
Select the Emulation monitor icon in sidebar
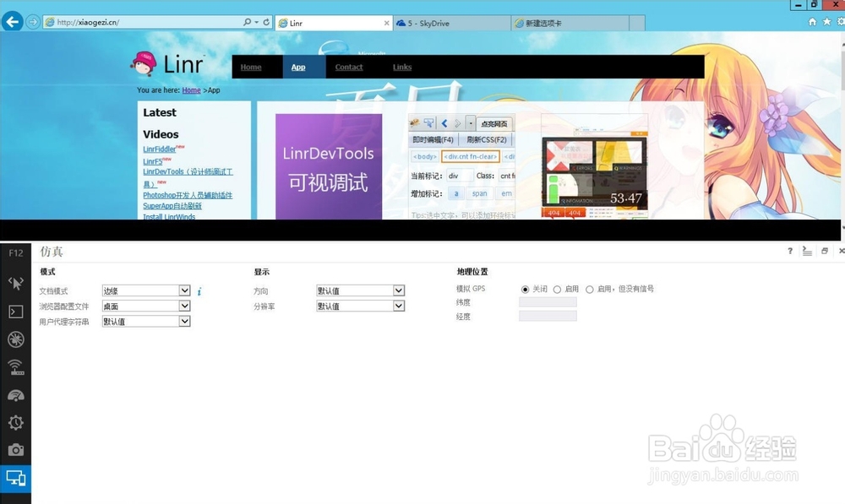tap(15, 478)
